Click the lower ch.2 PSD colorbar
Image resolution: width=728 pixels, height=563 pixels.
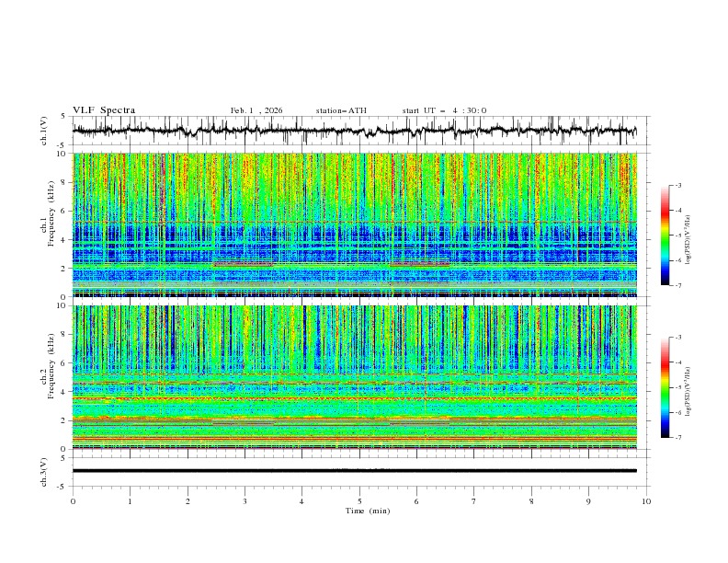665,387
